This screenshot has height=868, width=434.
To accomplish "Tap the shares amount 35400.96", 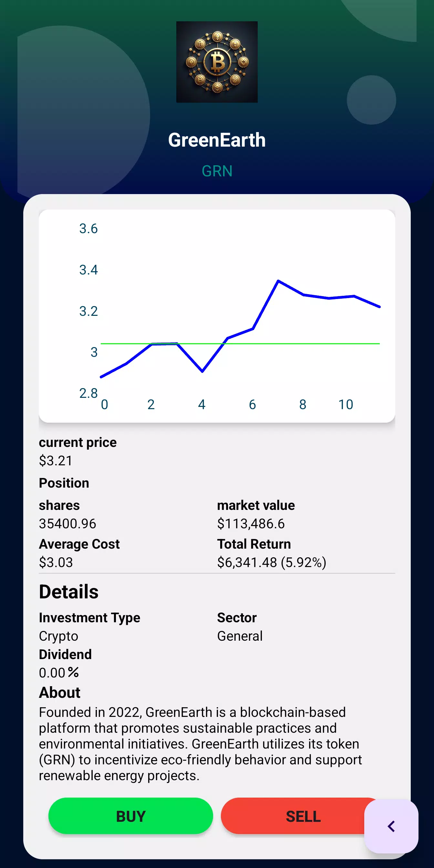I will click(x=67, y=524).
